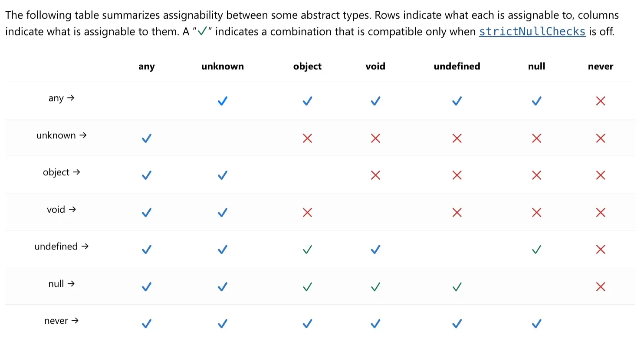Click the red cross for object to void
644x352 pixels.
pyautogui.click(x=375, y=175)
